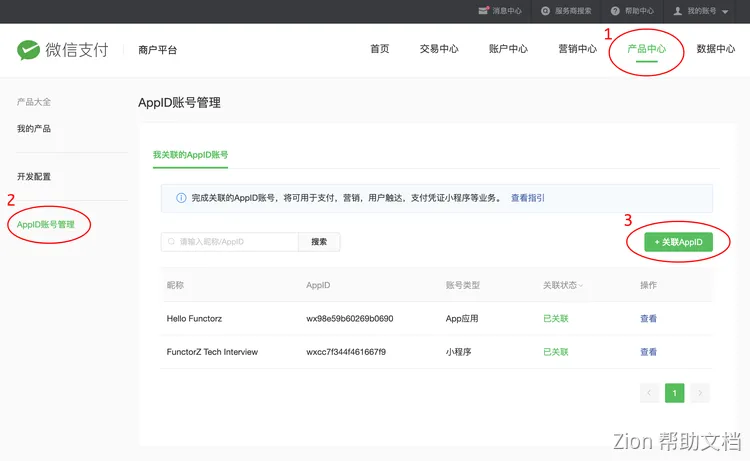Viewport: 750px width, 461px height.
Task: Click the 昵称 column header
Action: click(x=175, y=285)
